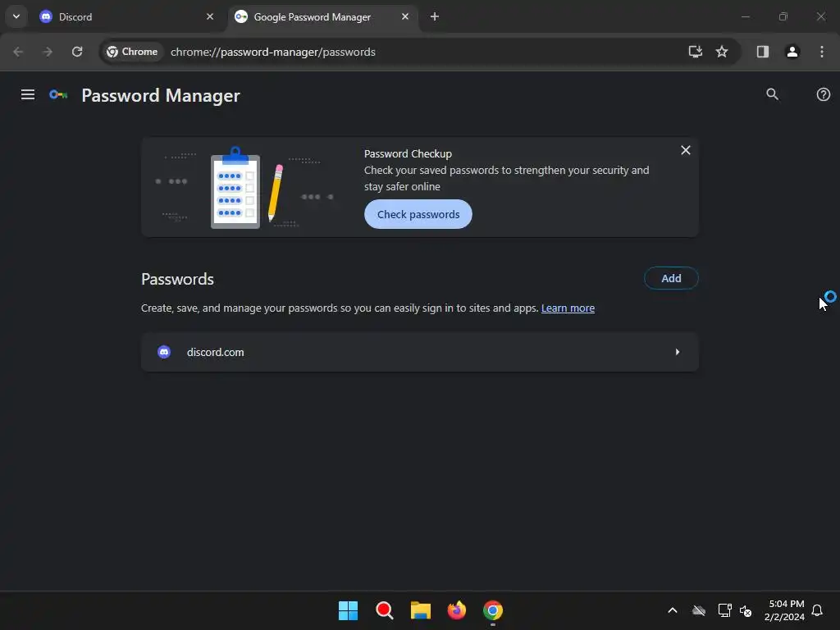Viewport: 840px width, 630px height.
Task: Open the notifications bell
Action: [x=818, y=610]
